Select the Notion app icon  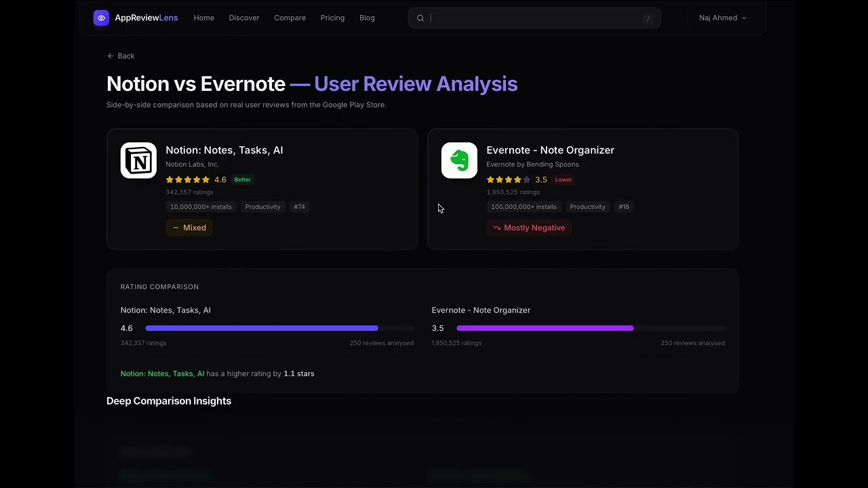tap(138, 161)
